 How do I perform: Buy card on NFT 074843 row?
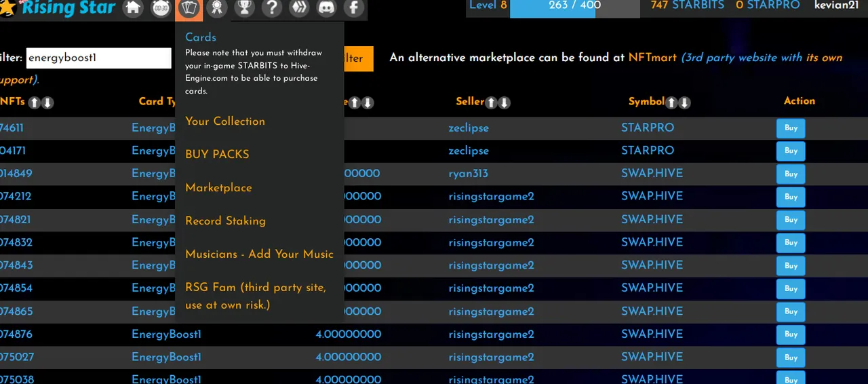tap(791, 265)
